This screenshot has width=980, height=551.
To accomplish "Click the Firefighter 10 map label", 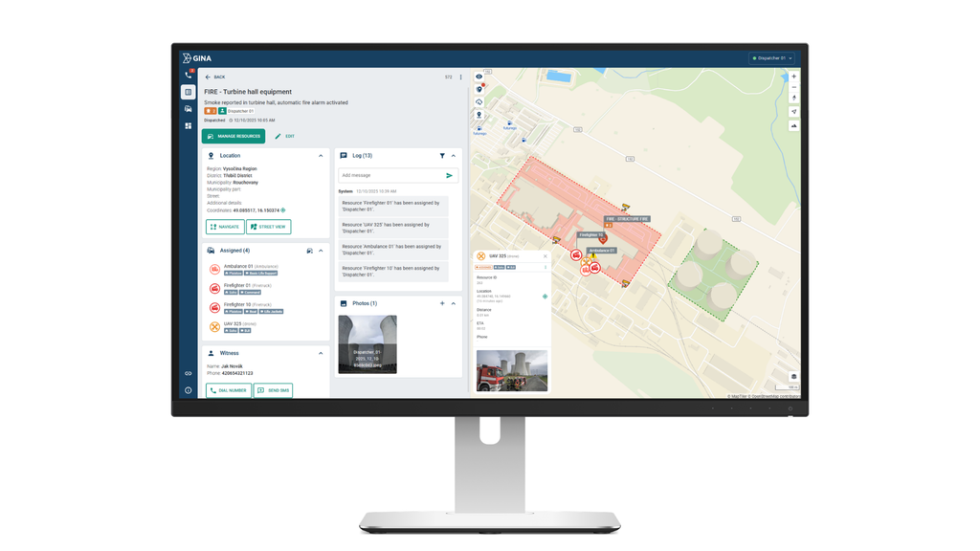I will click(590, 235).
